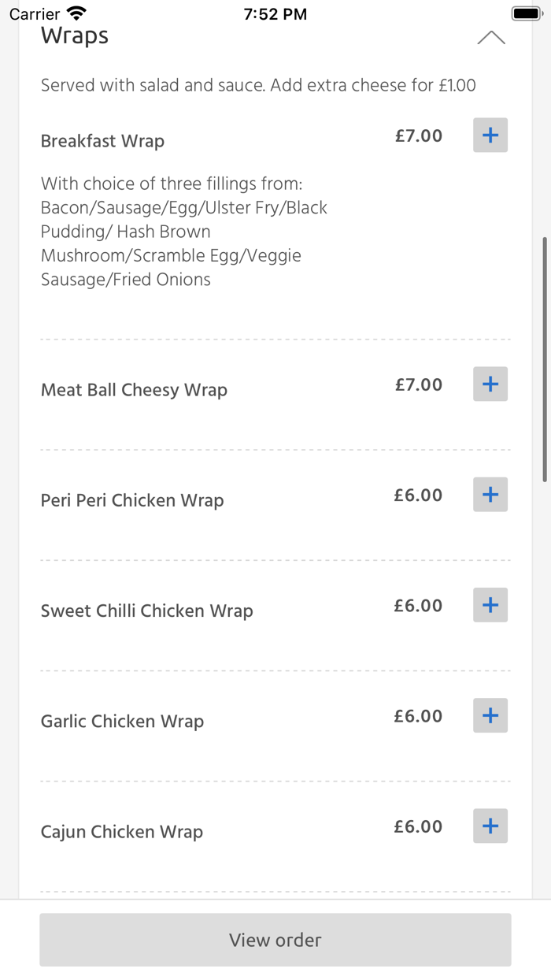Screen dimensions: 551x980
Task: Select the Sweet Chilli Chicken Wrap label
Action: [146, 611]
